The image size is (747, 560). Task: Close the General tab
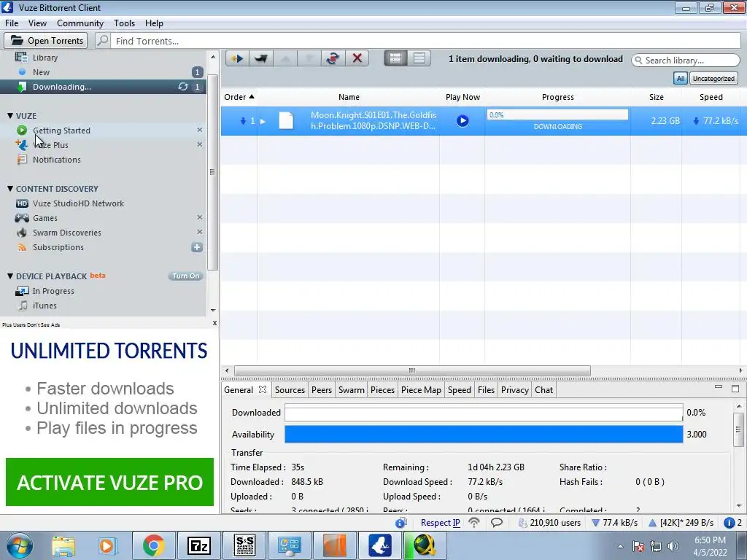click(263, 389)
